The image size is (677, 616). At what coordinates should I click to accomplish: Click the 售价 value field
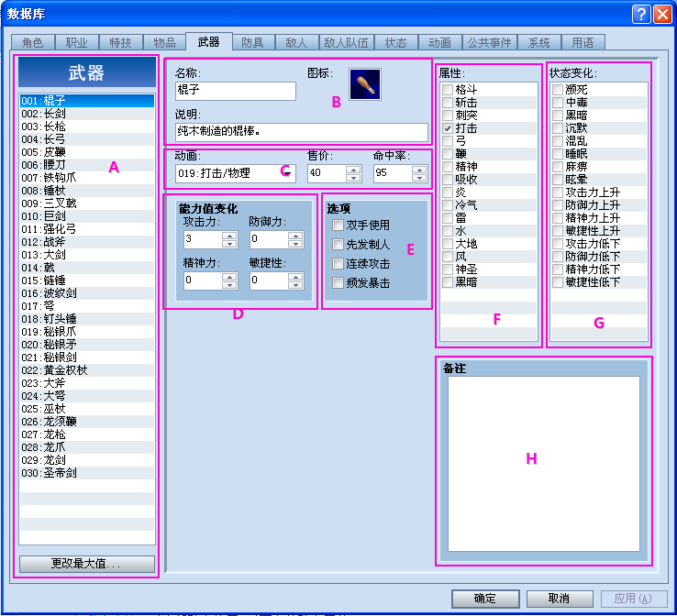[327, 173]
